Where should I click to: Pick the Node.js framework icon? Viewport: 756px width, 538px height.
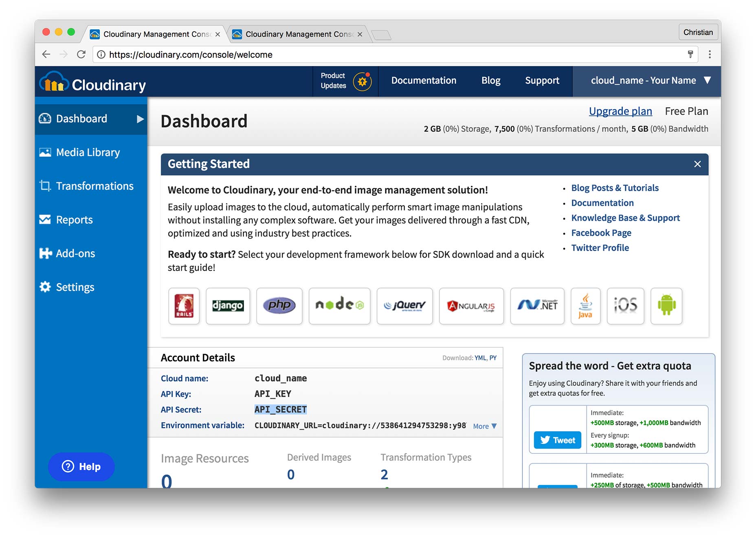click(x=339, y=306)
